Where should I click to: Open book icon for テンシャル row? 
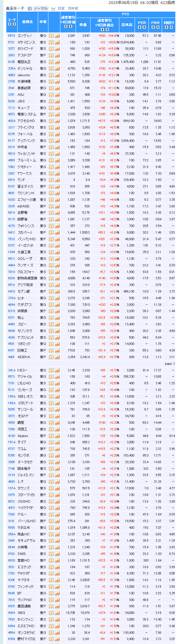point(51,68)
